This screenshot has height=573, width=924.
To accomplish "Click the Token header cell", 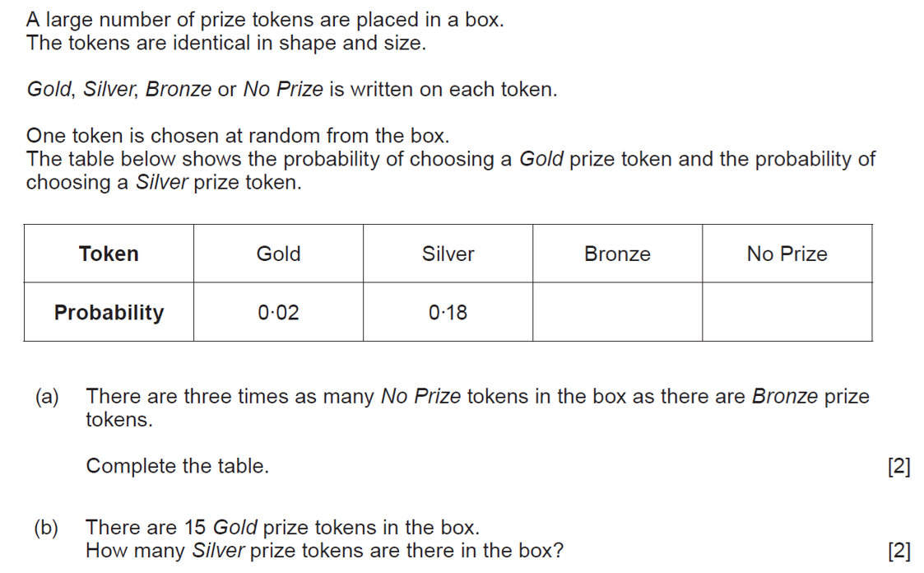I will pos(109,254).
